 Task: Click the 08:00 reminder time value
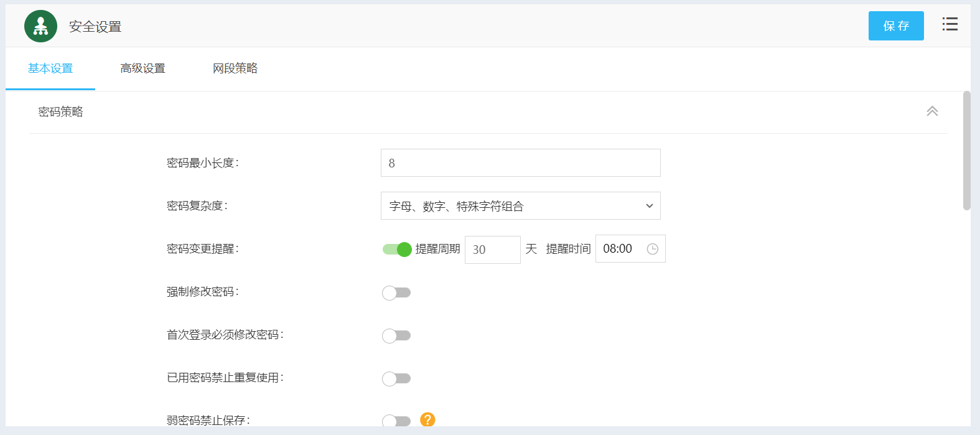[x=617, y=249]
